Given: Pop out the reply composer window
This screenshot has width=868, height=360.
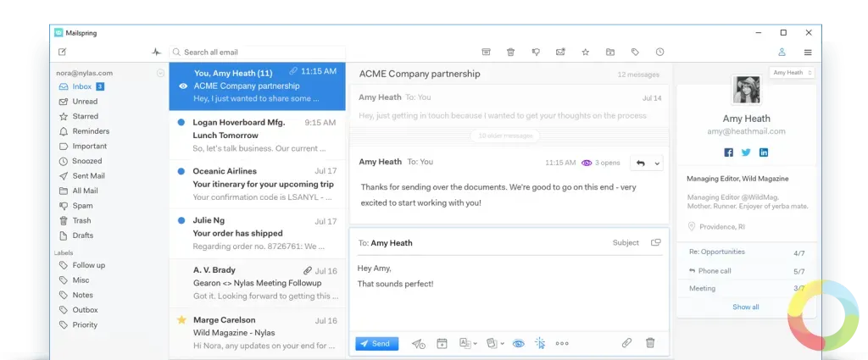Looking at the screenshot, I should 656,242.
